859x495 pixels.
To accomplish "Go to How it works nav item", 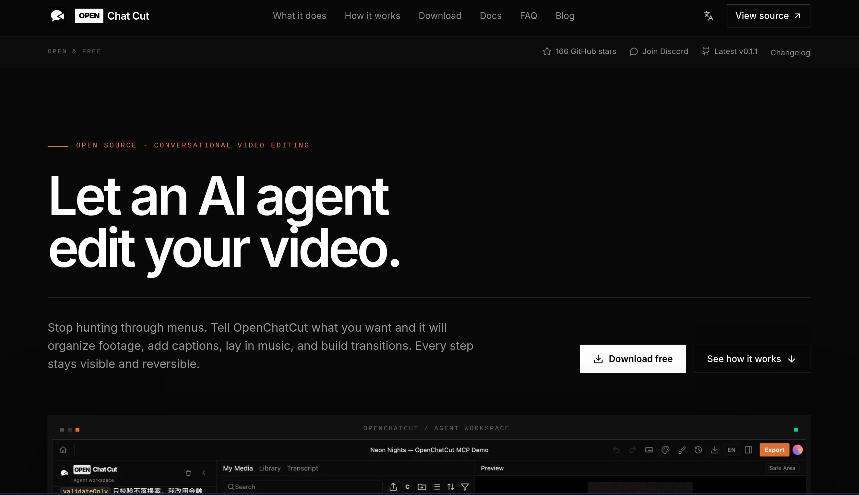I will (x=372, y=16).
